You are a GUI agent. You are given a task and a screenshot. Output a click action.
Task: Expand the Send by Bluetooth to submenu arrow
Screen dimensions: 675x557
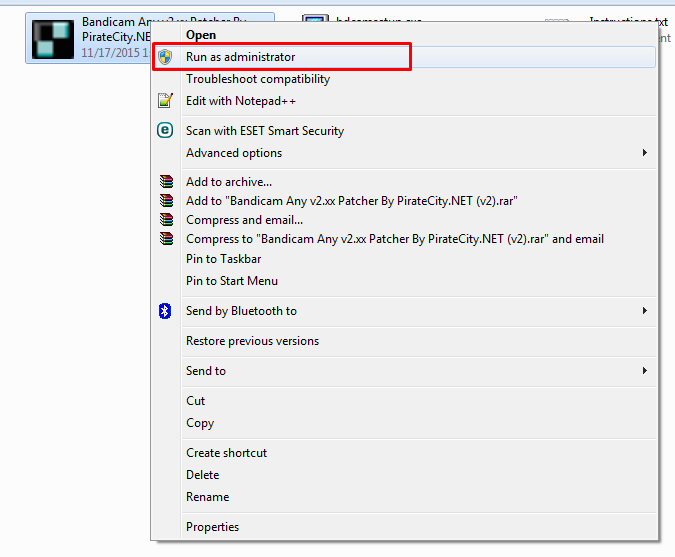(645, 311)
